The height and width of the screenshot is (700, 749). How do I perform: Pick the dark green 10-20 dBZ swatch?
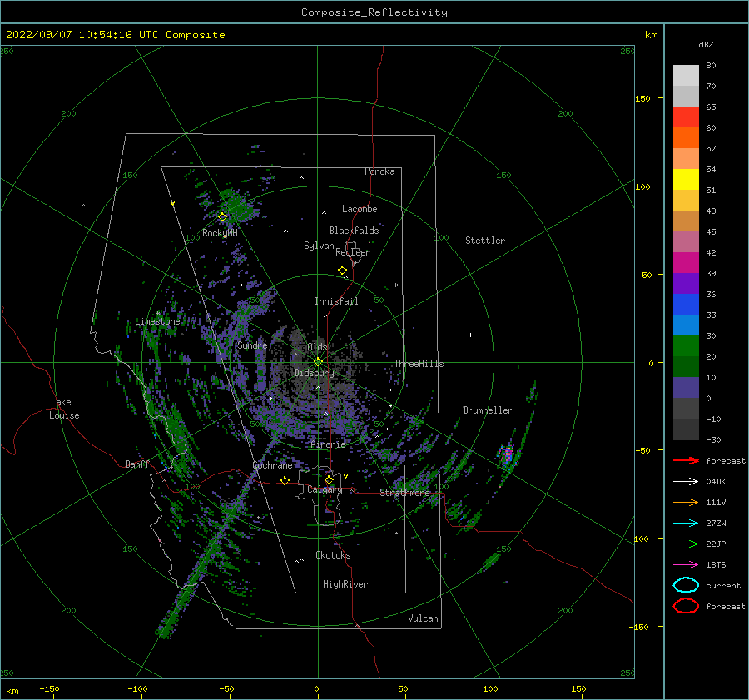[x=686, y=366]
